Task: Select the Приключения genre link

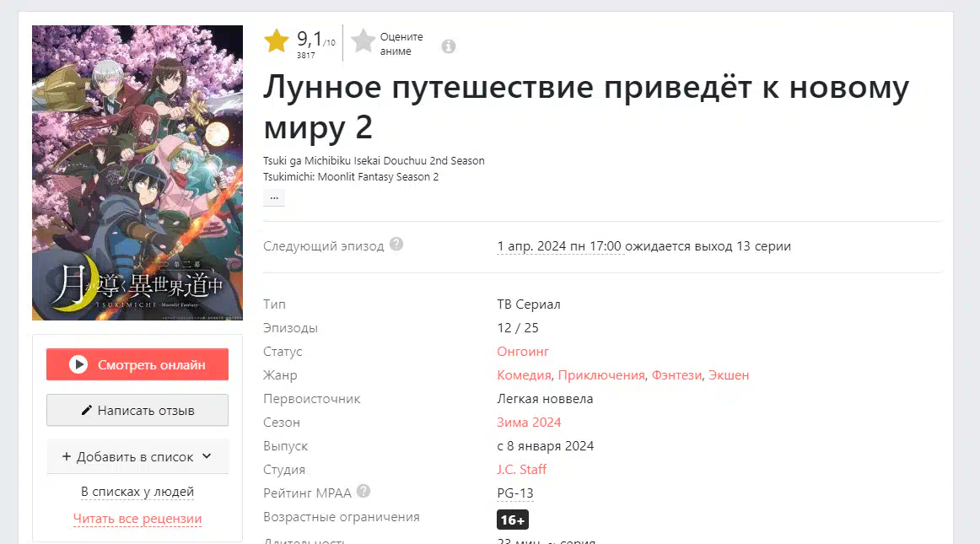Action: (601, 375)
